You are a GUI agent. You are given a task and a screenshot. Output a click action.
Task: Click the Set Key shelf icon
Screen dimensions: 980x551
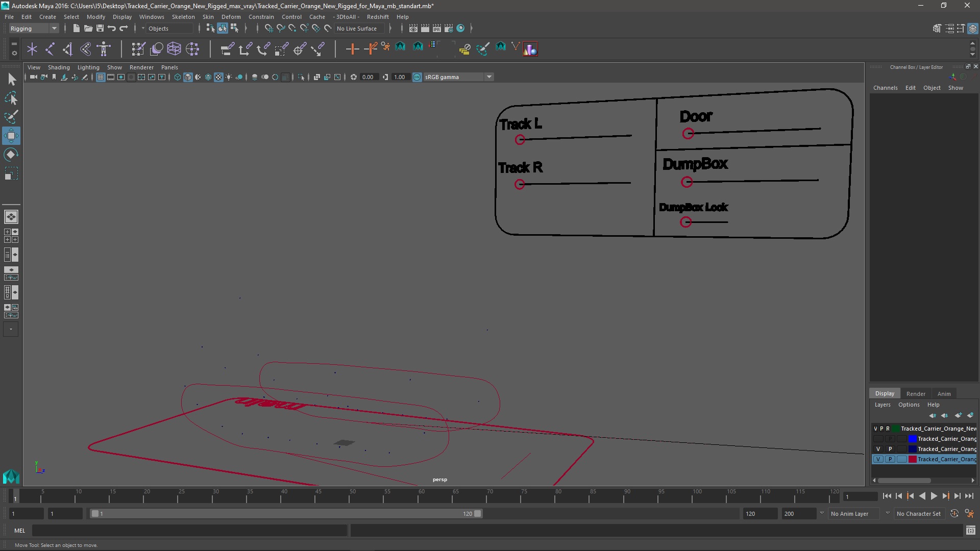[x=352, y=49]
